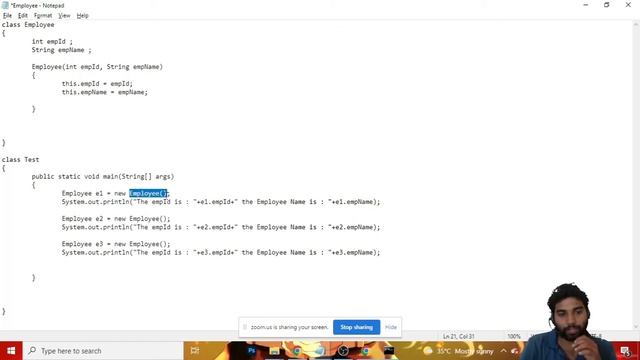Open the notification center icon
The width and height of the screenshot is (640, 360).
[x=625, y=351]
